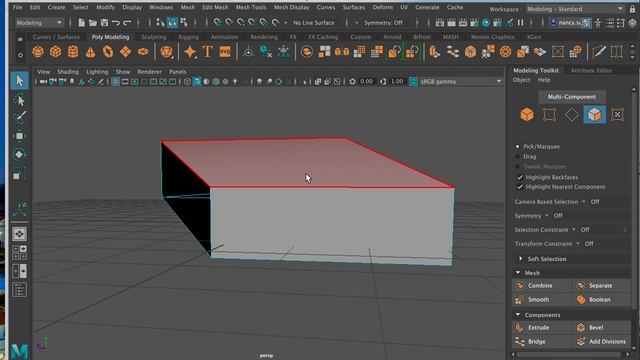Create a Polygon Plane from shelf
Image resolution: width=640 pixels, height=360 pixels.
click(125, 52)
